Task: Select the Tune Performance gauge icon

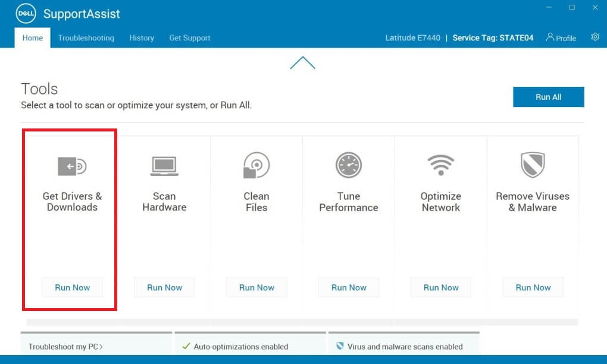Action: tap(348, 165)
